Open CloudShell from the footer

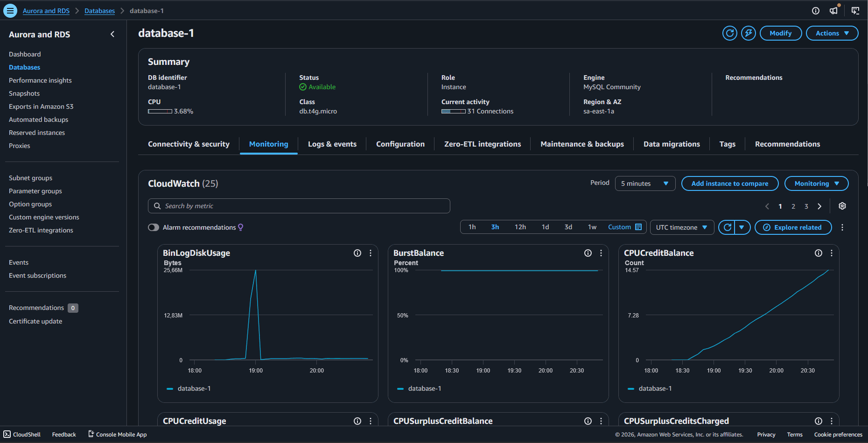click(x=22, y=435)
